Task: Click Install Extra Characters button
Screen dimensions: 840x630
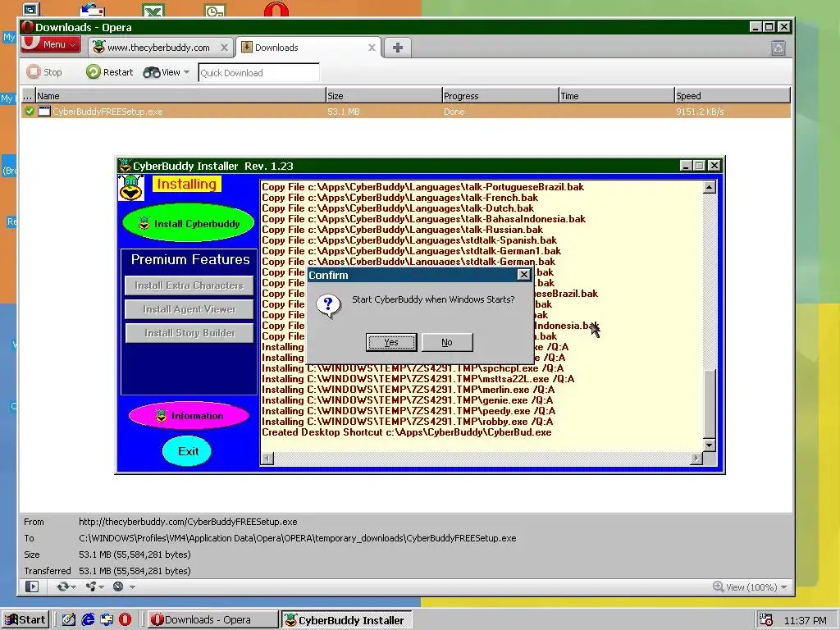Action: tap(189, 285)
